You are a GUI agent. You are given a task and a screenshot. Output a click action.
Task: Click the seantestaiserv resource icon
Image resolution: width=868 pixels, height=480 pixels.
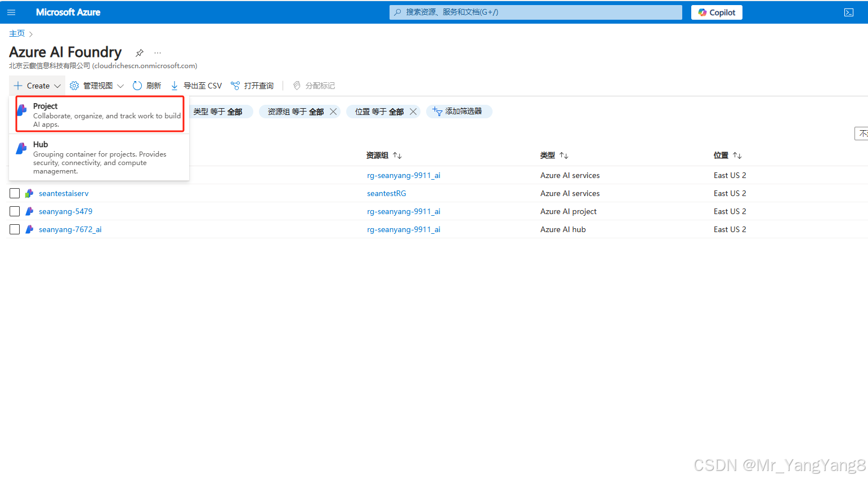(x=29, y=193)
